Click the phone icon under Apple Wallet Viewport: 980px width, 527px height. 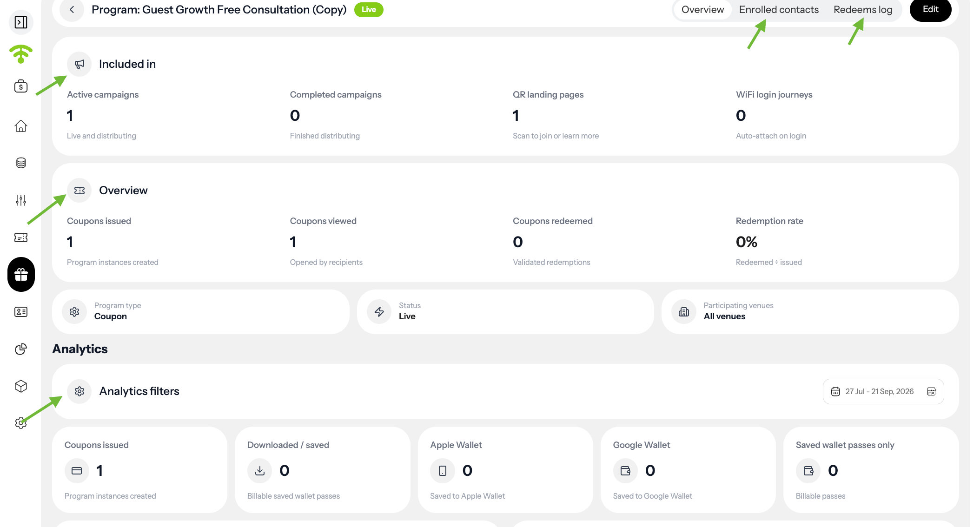pos(443,471)
